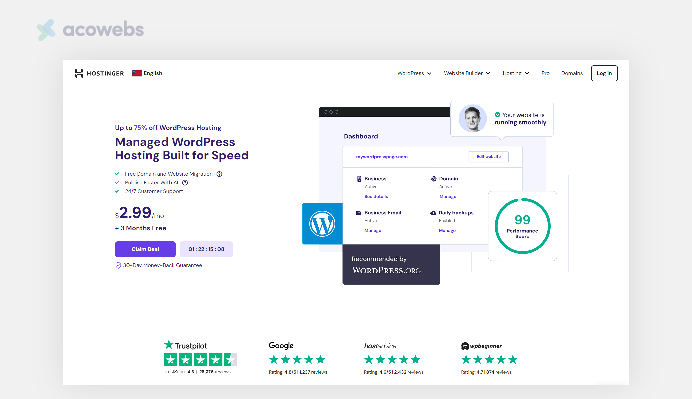692x399 pixels.
Task: Click the Hostinger logo
Action: (x=99, y=73)
